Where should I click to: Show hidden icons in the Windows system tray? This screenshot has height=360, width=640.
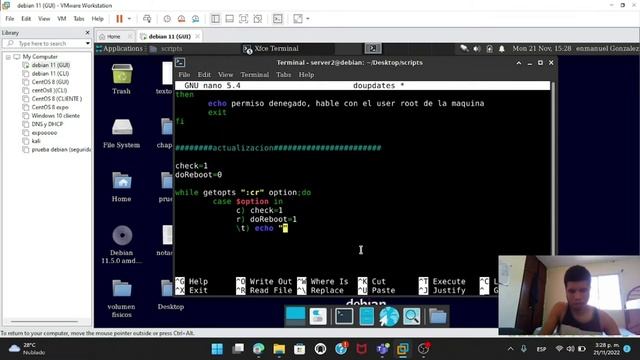point(511,349)
